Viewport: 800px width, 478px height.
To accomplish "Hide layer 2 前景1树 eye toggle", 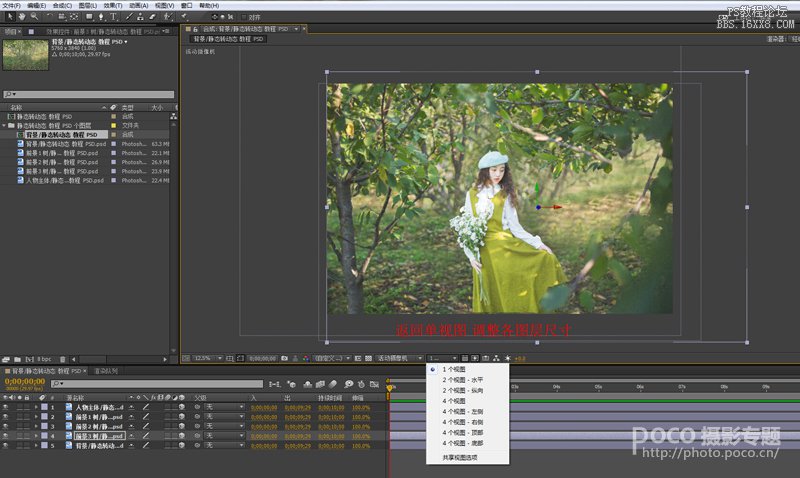I will [x=6, y=417].
